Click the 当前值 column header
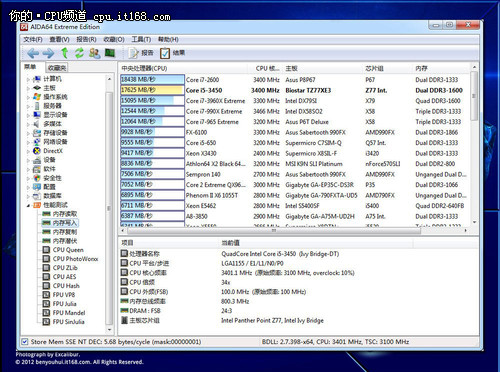 315,243
